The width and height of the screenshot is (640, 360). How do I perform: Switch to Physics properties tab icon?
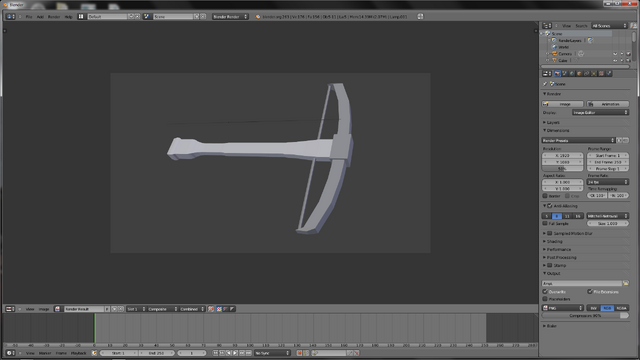tap(609, 74)
